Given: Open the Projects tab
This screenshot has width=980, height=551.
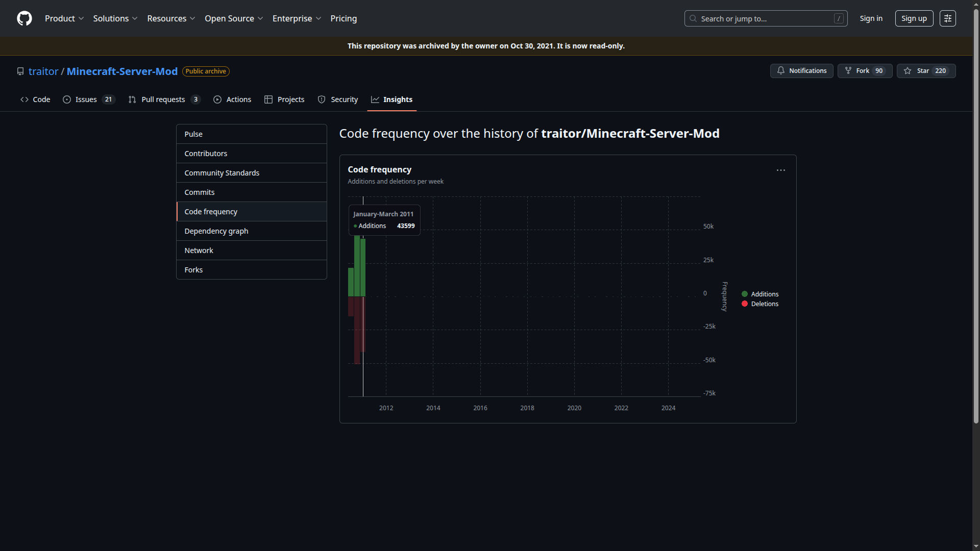Looking at the screenshot, I should tap(284, 99).
